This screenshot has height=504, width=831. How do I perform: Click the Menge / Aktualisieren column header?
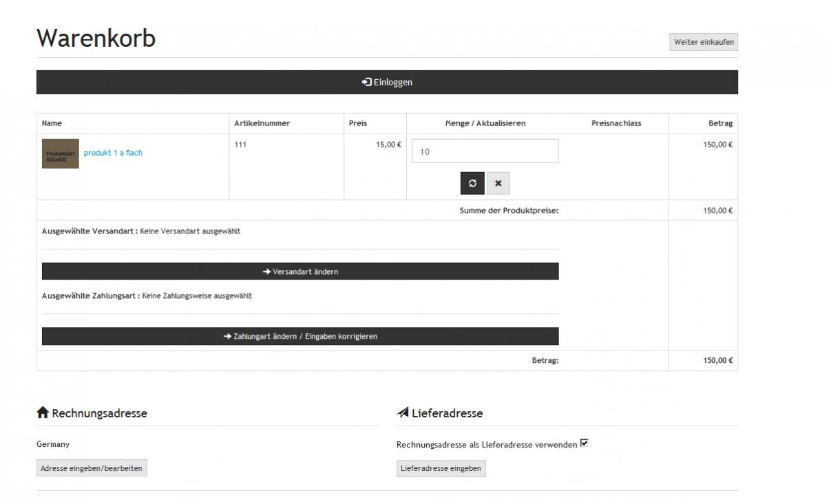[485, 123]
